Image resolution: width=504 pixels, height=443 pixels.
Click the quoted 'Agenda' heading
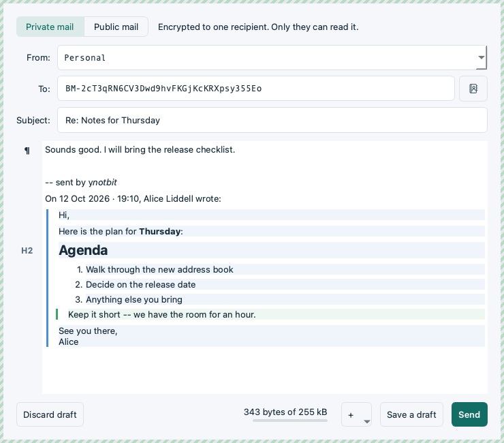pos(83,250)
